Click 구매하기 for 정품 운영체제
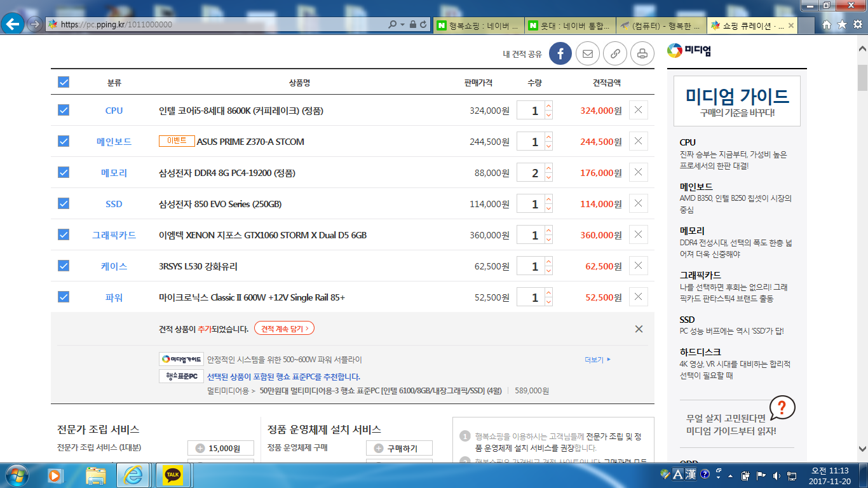This screenshot has height=488, width=868. click(x=399, y=448)
